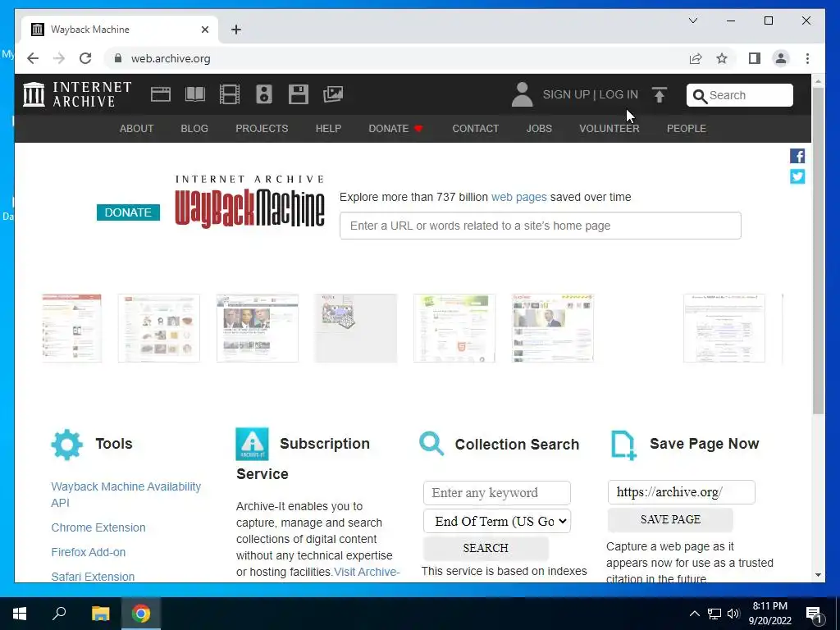Reload the current page

click(85, 58)
